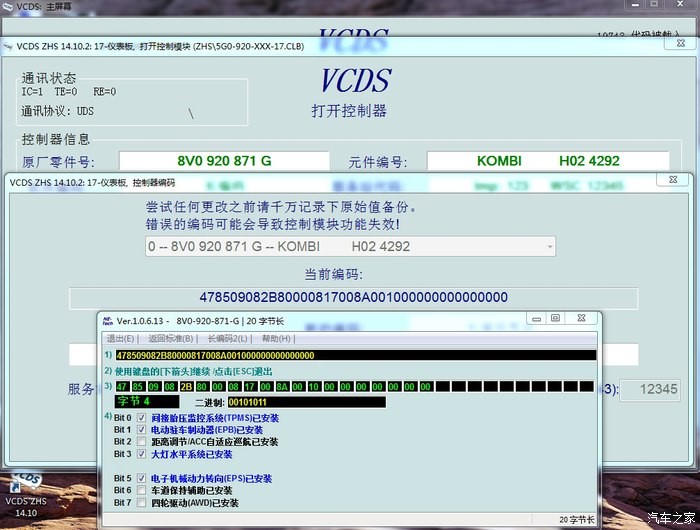Open the 帮助(H) menu
The width and height of the screenshot is (700, 530).
tap(277, 339)
